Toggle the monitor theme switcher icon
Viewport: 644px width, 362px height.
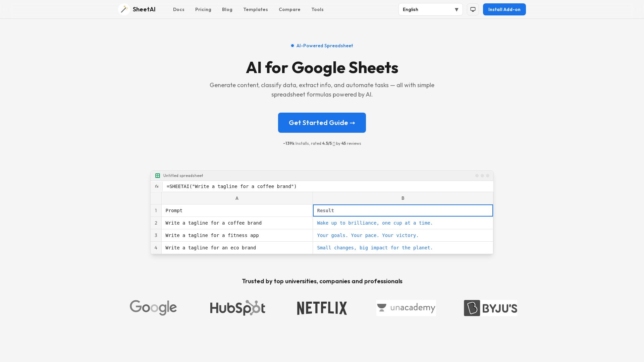point(473,9)
